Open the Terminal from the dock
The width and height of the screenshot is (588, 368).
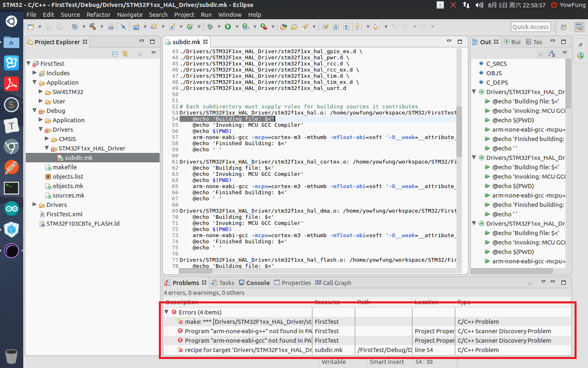coord(11,188)
